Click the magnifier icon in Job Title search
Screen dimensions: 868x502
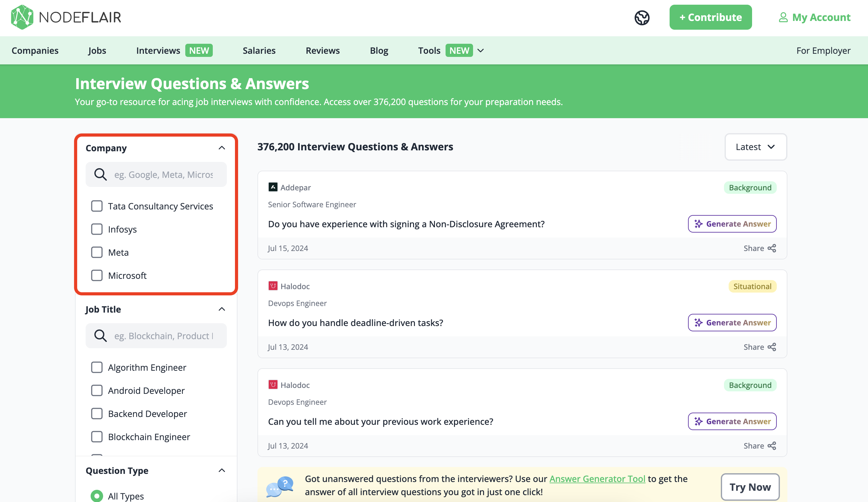pyautogui.click(x=101, y=336)
